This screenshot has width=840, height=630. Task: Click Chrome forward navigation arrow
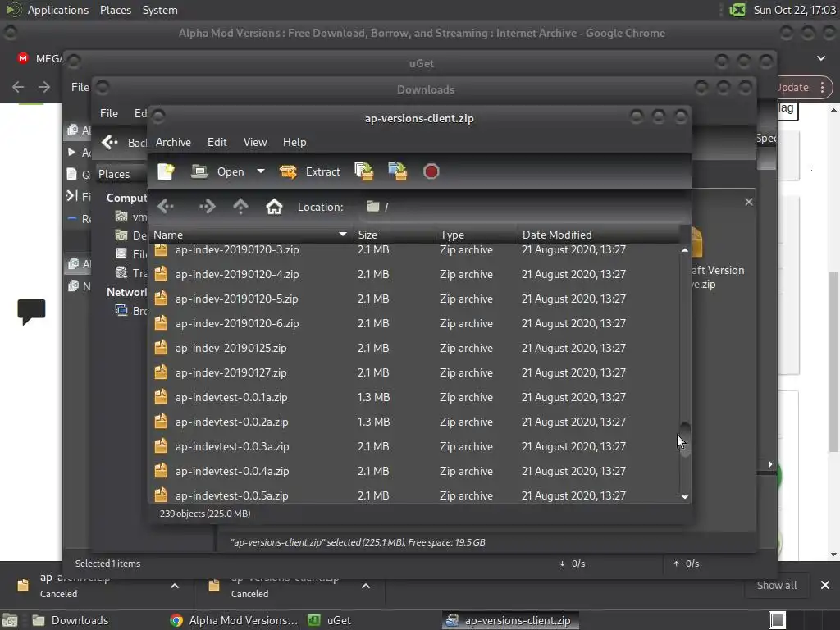pyautogui.click(x=44, y=87)
